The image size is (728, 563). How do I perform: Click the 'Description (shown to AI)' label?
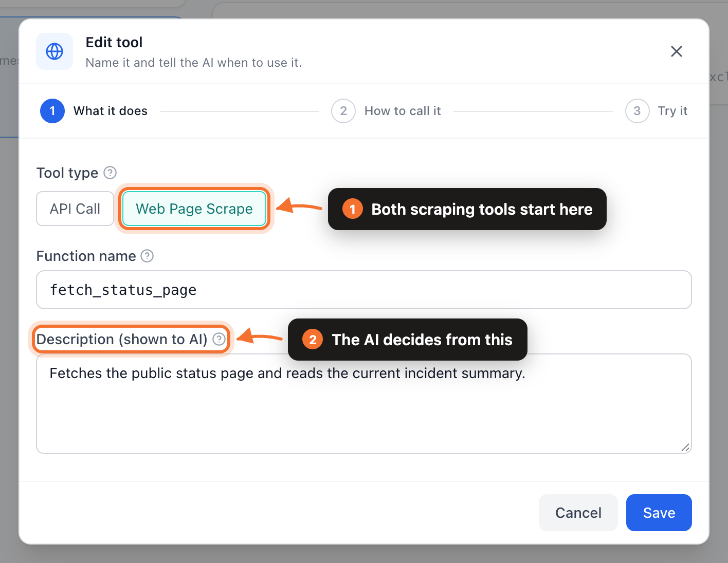[x=122, y=339]
